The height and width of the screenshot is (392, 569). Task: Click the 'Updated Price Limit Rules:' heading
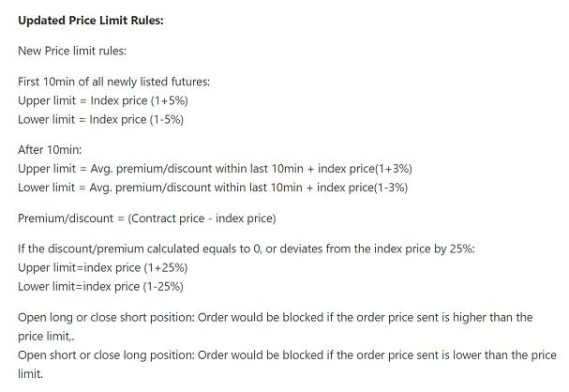(91, 21)
